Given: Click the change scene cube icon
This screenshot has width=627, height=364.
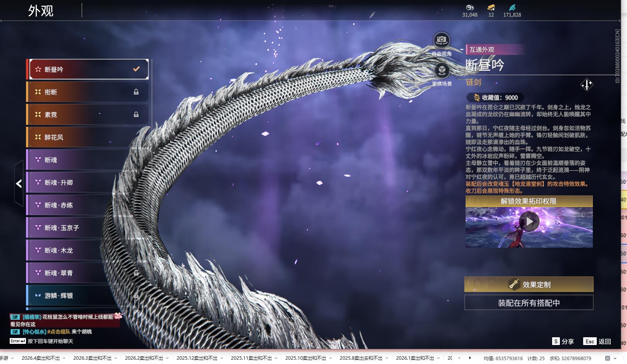Looking at the screenshot, I should pyautogui.click(x=442, y=70).
